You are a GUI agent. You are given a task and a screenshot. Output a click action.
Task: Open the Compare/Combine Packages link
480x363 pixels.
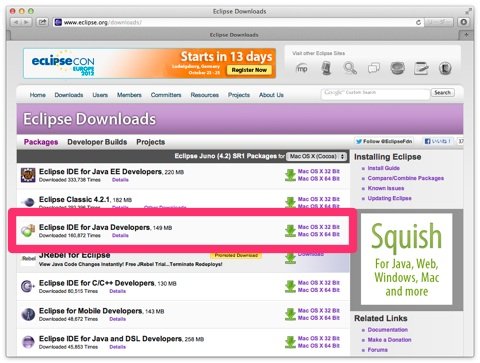(x=405, y=178)
